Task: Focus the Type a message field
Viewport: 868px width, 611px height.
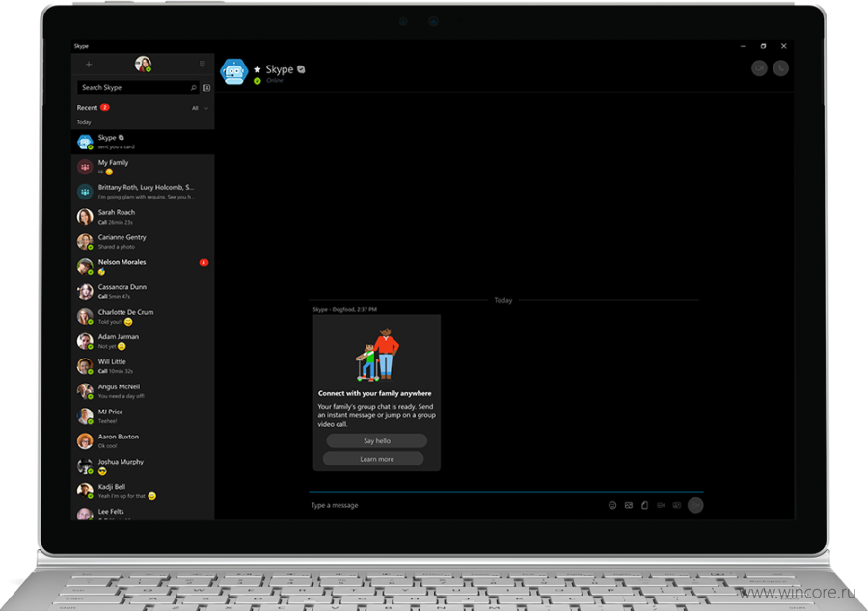Action: (455, 505)
